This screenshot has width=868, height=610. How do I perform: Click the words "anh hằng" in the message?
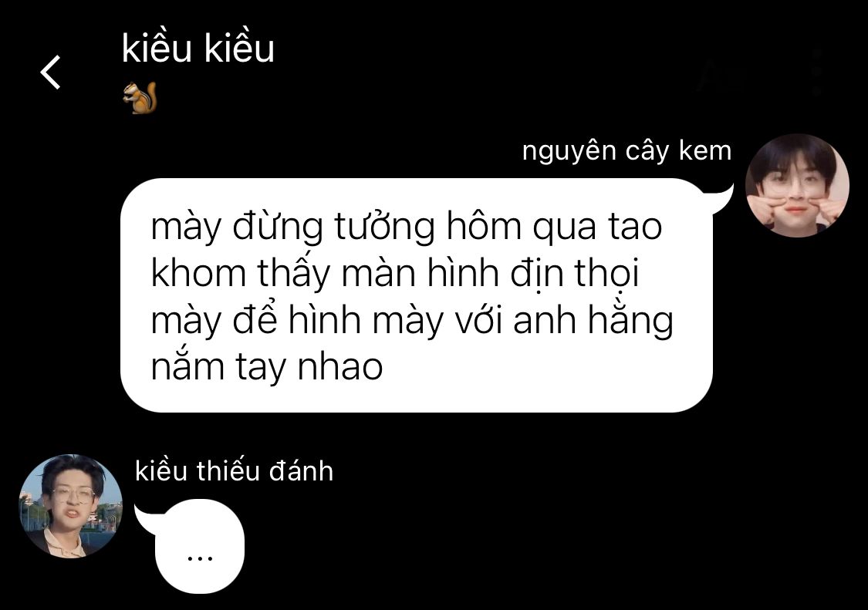[x=593, y=320]
